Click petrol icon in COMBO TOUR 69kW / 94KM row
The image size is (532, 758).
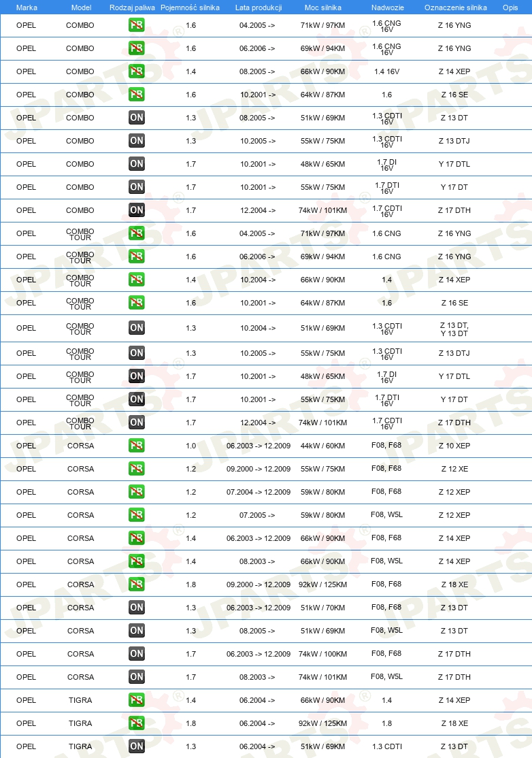137,257
